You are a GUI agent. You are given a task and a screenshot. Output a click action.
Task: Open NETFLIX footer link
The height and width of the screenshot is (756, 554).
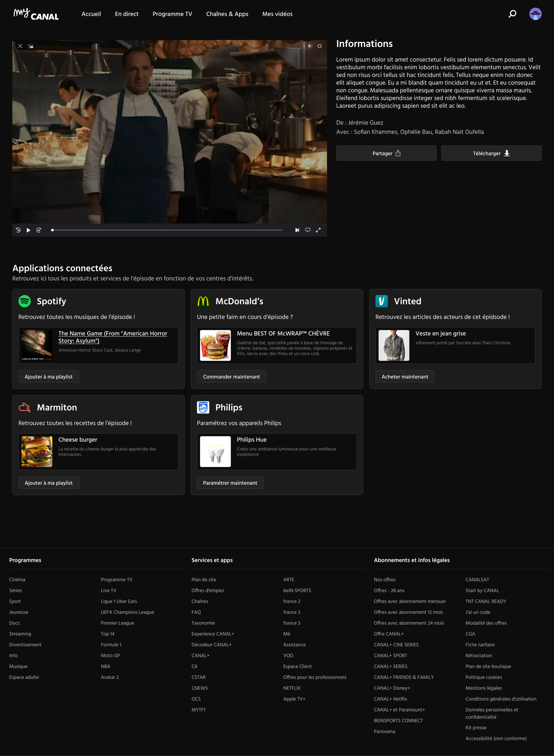(x=292, y=688)
